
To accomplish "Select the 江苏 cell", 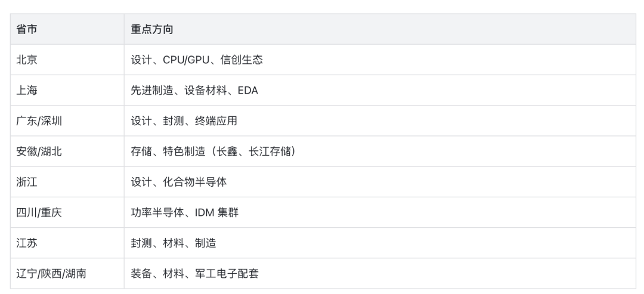I will pyautogui.click(x=67, y=243).
